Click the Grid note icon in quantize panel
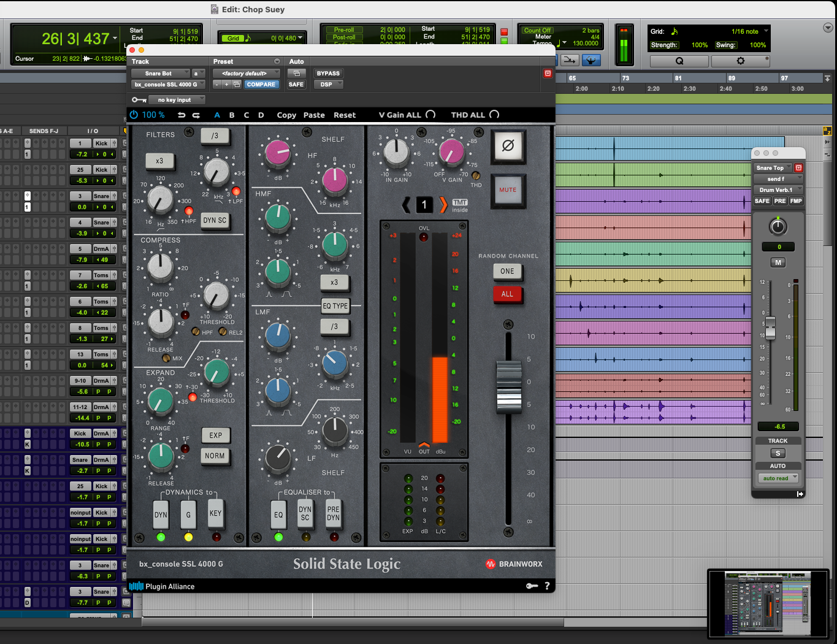This screenshot has width=837, height=644. click(675, 31)
